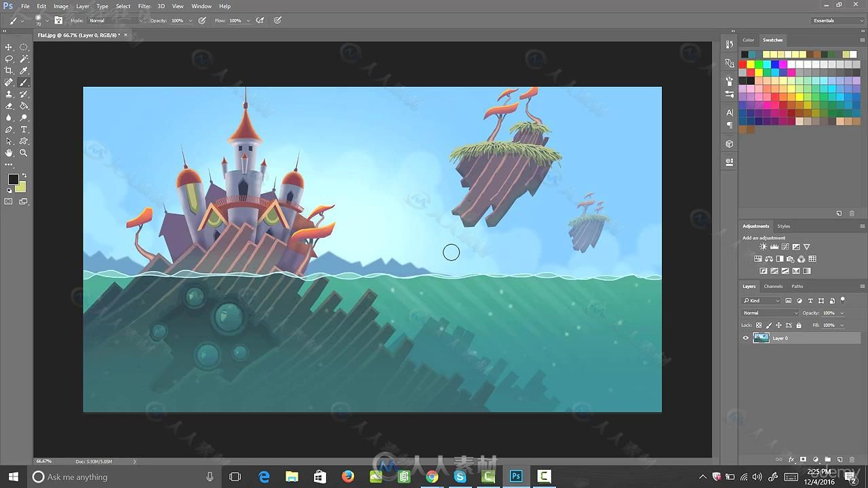Image resolution: width=868 pixels, height=488 pixels.
Task: Select the Paint Bucket tool
Action: click(24, 106)
